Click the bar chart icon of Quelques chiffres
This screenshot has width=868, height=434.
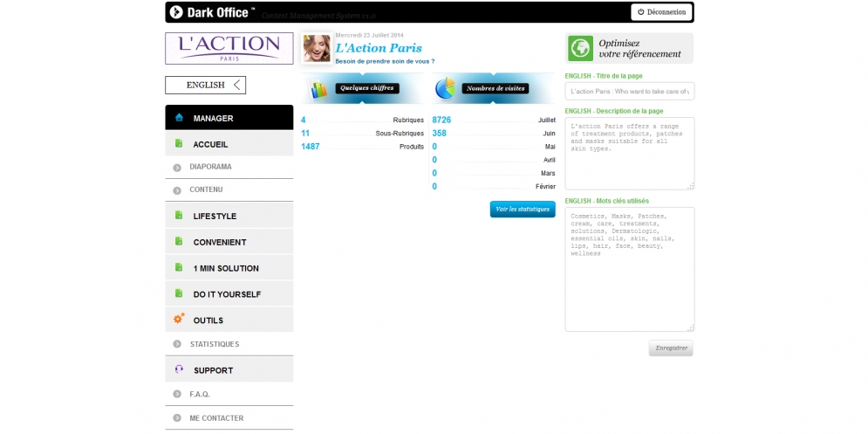(x=319, y=89)
